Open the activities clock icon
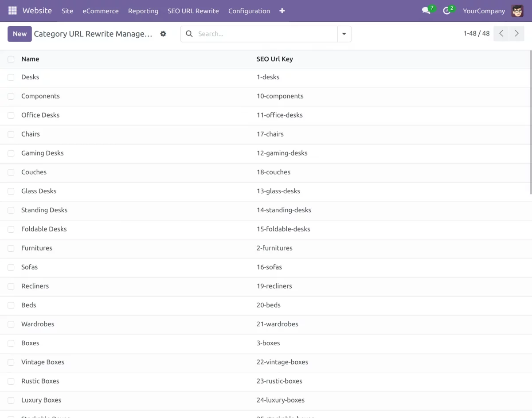This screenshot has width=532, height=418. point(446,10)
